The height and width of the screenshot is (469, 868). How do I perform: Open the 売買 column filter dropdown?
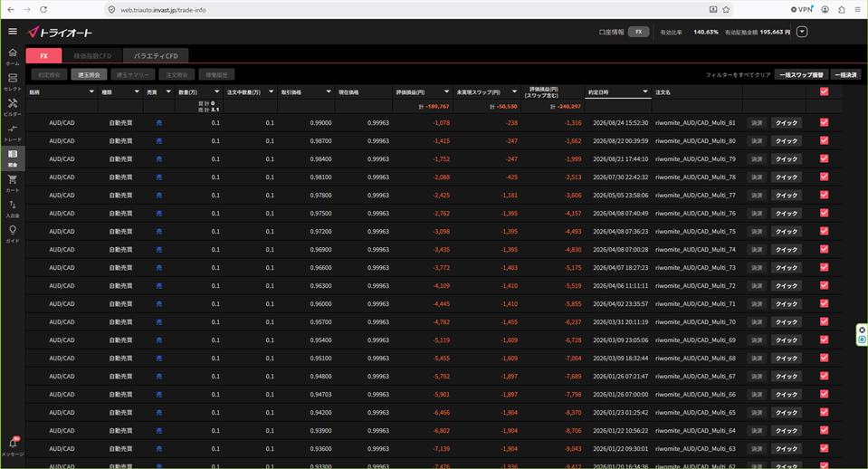[168, 92]
